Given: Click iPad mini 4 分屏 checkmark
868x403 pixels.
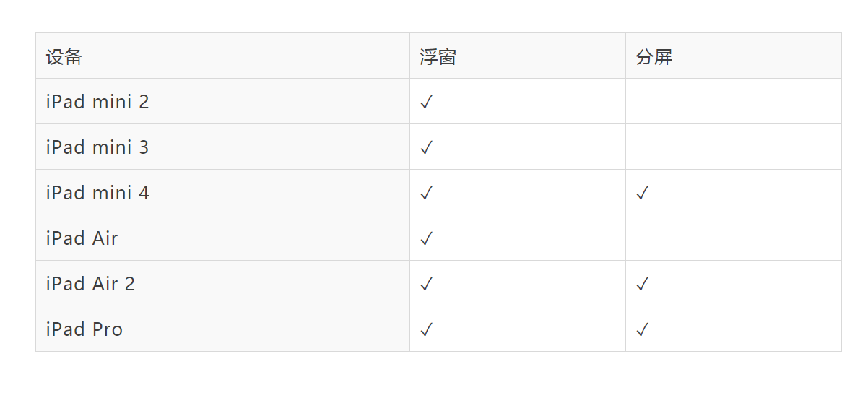Looking at the screenshot, I should click(x=643, y=194).
